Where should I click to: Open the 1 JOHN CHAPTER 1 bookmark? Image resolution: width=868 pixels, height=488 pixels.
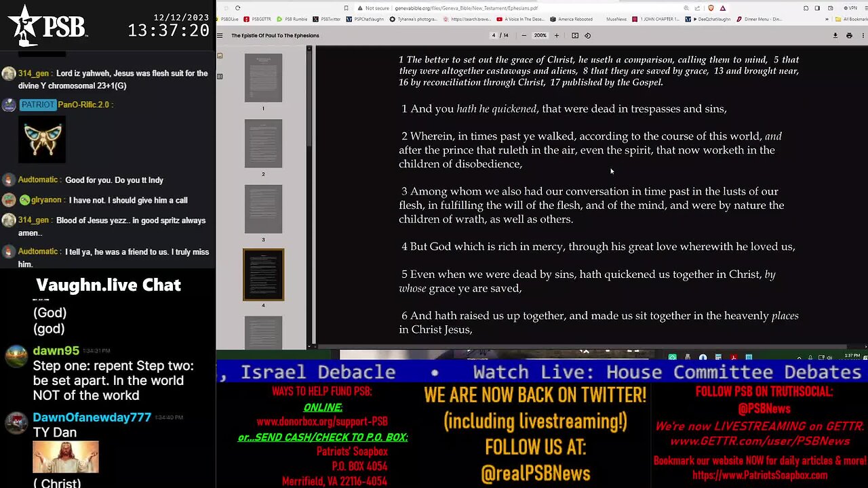(x=656, y=19)
